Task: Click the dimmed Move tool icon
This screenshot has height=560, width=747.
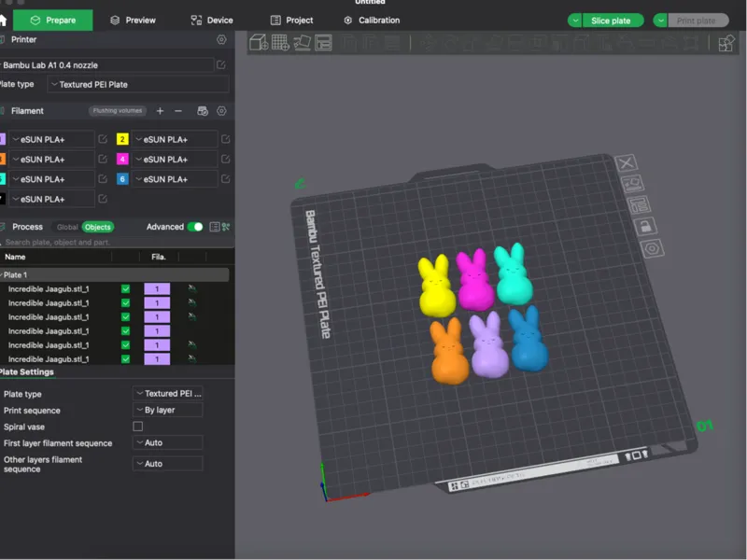Action: tap(428, 43)
